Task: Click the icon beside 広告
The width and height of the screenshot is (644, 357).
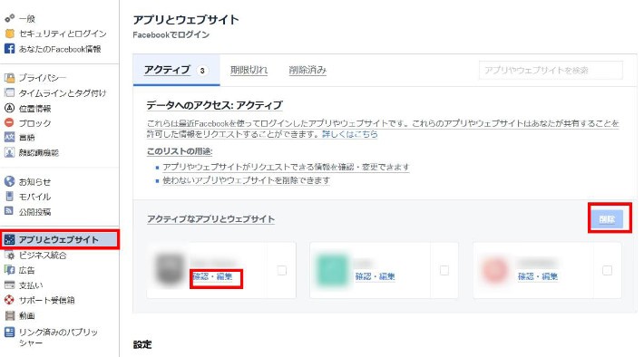Action: (9, 270)
